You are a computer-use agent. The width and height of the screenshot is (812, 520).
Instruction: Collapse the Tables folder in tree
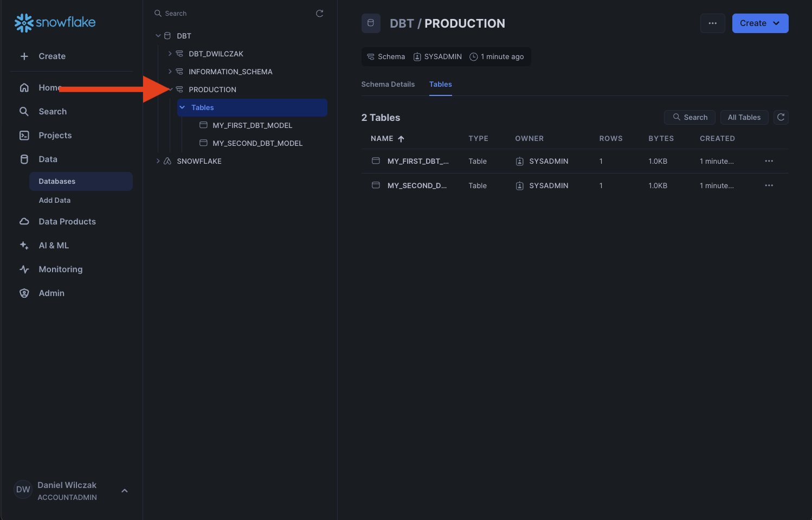pyautogui.click(x=182, y=107)
